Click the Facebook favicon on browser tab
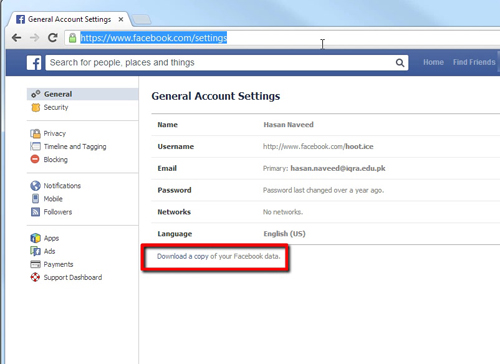This screenshot has width=500, height=364. click(x=21, y=19)
